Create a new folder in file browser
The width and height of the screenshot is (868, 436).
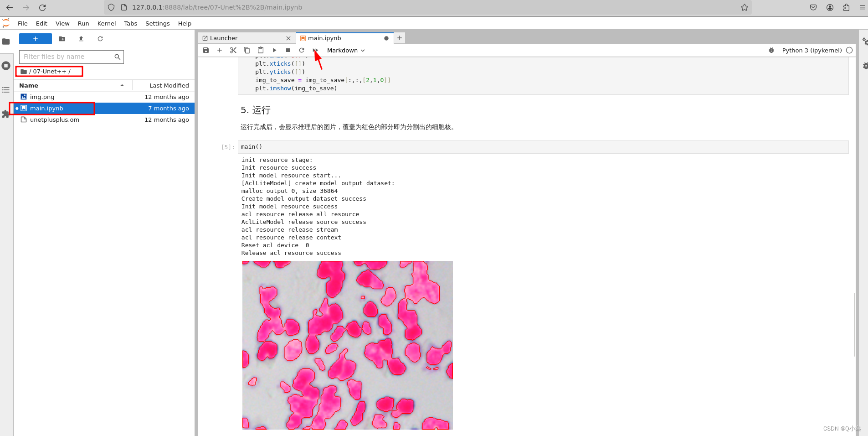coord(62,39)
